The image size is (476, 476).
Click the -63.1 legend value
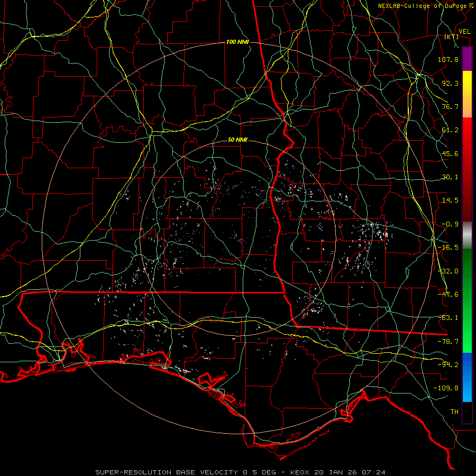(x=448, y=318)
